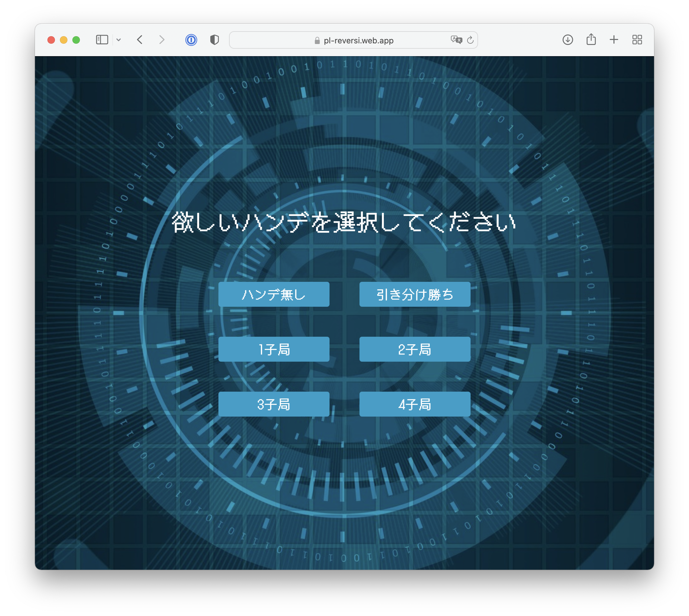Select the ハンデ無し button
The image size is (689, 616).
(274, 294)
